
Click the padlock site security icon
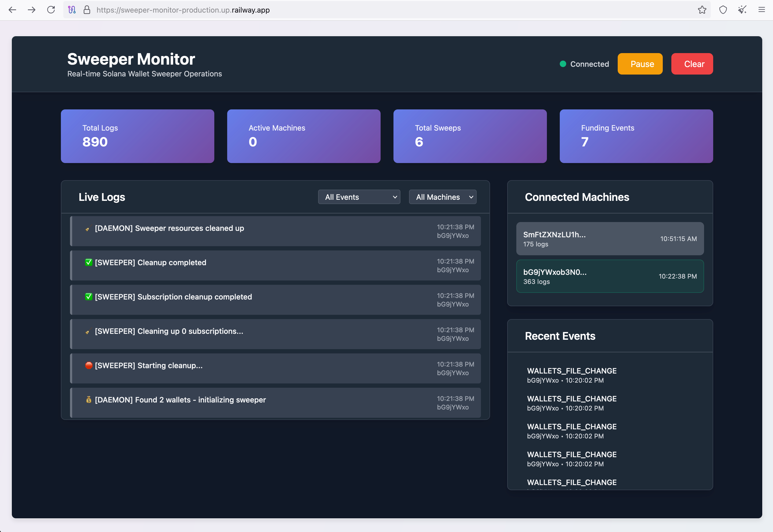point(87,10)
